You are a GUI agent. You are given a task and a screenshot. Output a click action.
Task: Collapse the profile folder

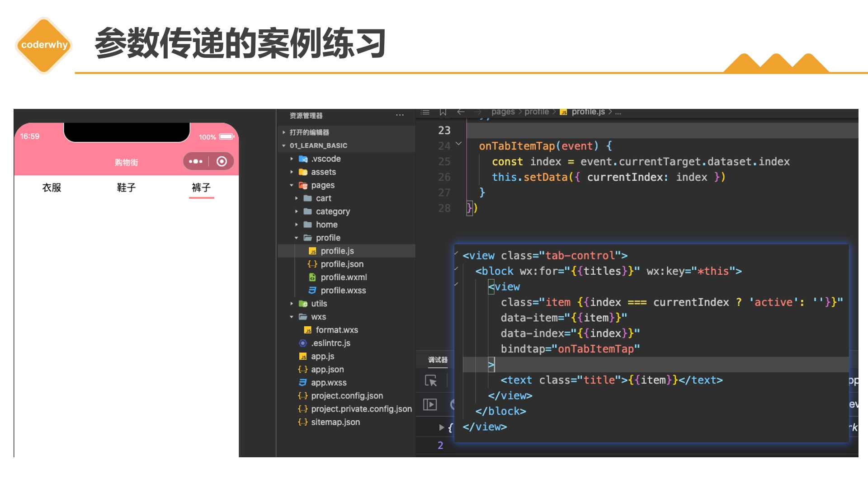tap(328, 238)
